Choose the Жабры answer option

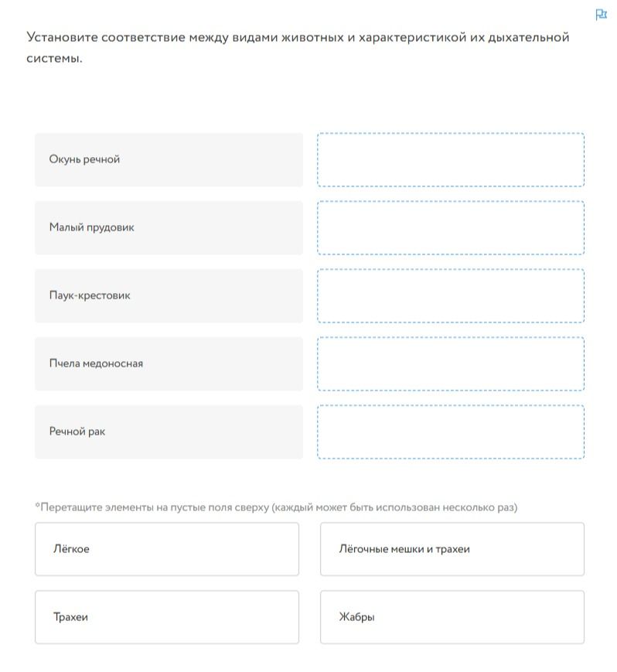[452, 617]
